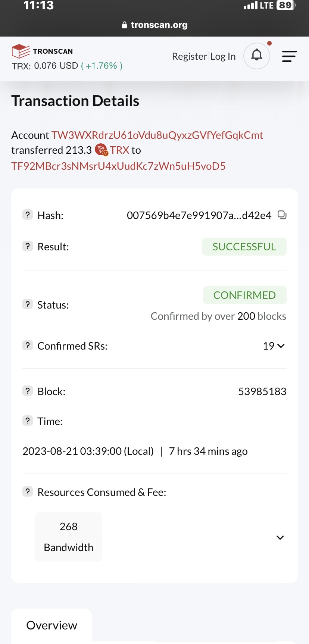This screenshot has height=644, width=309.
Task: Click the TRX token icon
Action: (101, 150)
